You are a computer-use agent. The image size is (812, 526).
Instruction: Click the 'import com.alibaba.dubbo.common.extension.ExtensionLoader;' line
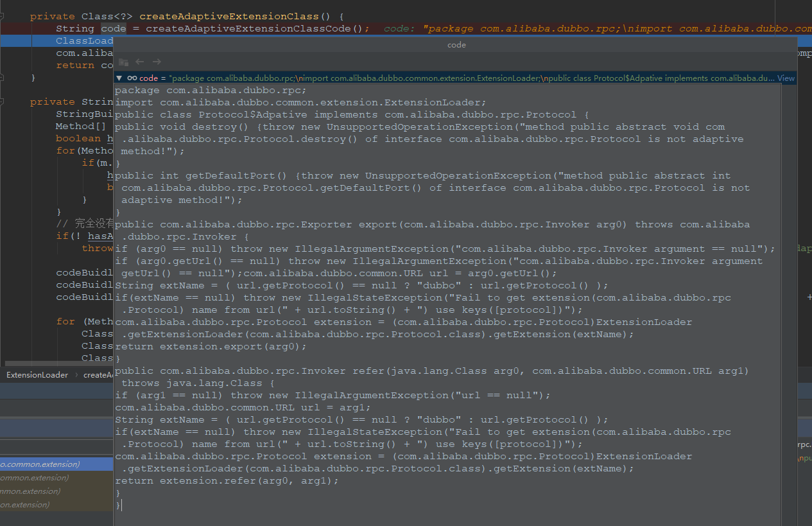point(300,103)
